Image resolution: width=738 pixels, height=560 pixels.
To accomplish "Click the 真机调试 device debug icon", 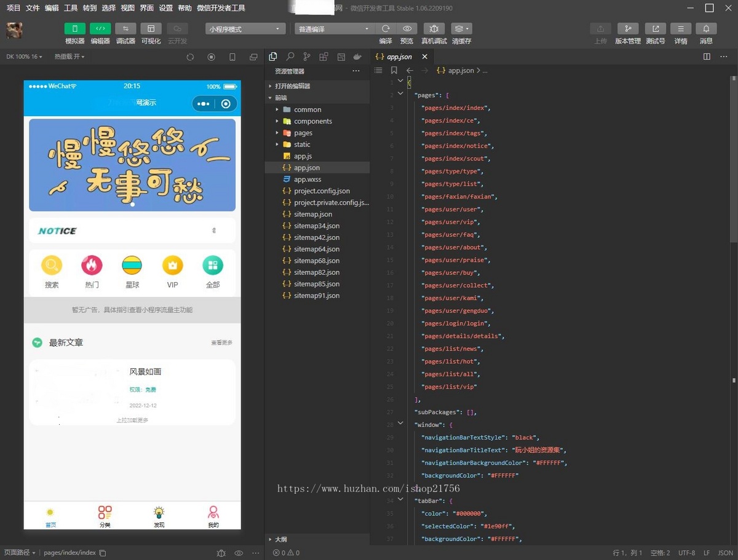I will [x=434, y=29].
